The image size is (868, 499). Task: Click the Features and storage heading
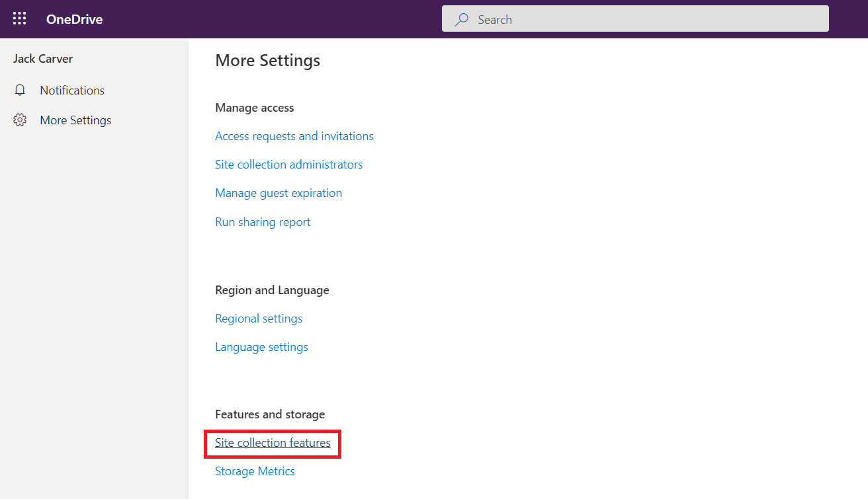pos(270,414)
